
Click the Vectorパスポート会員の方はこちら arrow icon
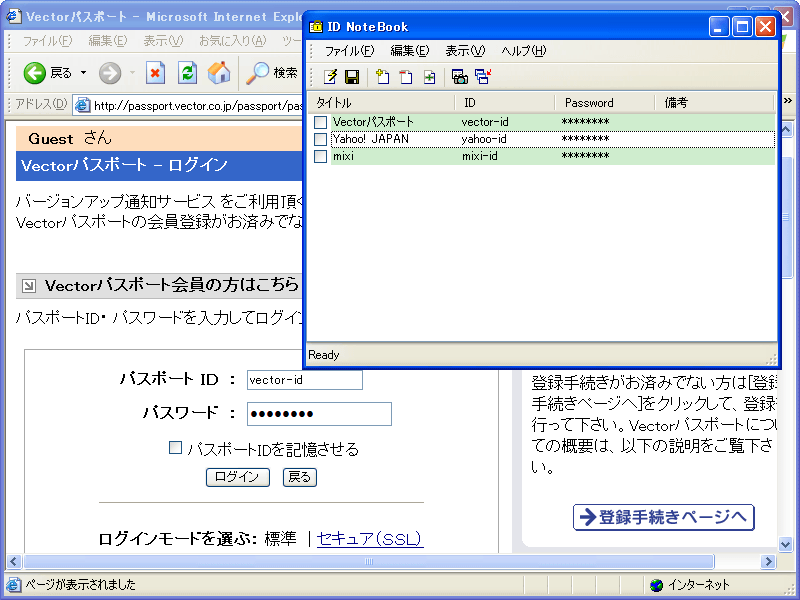click(x=29, y=286)
